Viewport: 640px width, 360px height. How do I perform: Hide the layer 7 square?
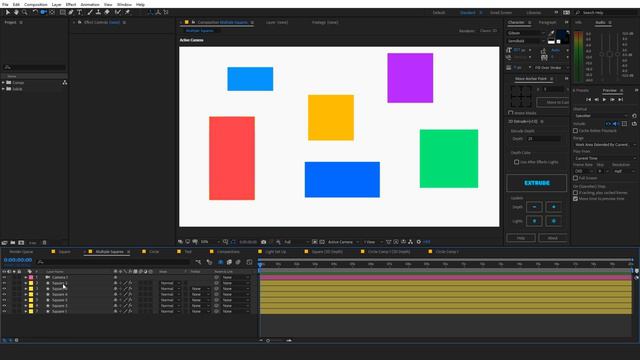click(x=4, y=311)
